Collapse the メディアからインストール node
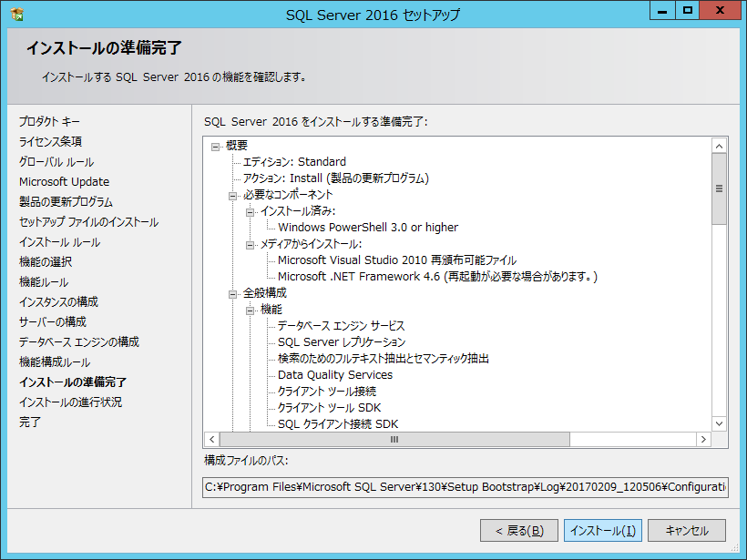The height and width of the screenshot is (560, 747). 250,244
